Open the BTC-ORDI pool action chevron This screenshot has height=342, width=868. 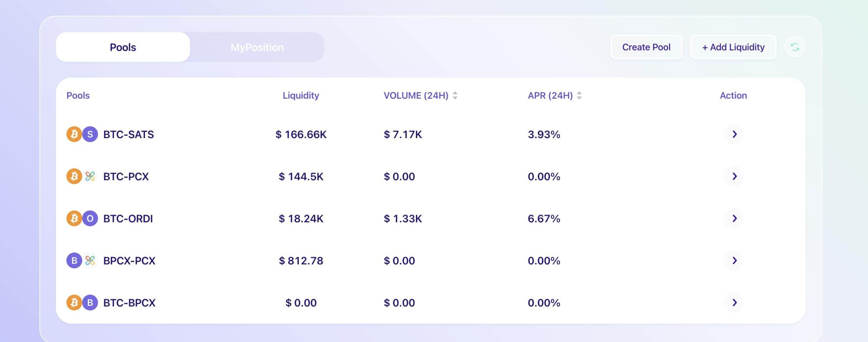734,218
